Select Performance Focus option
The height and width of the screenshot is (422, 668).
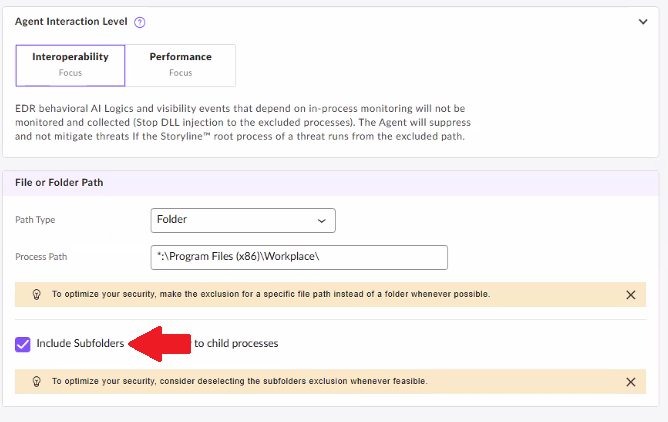180,66
